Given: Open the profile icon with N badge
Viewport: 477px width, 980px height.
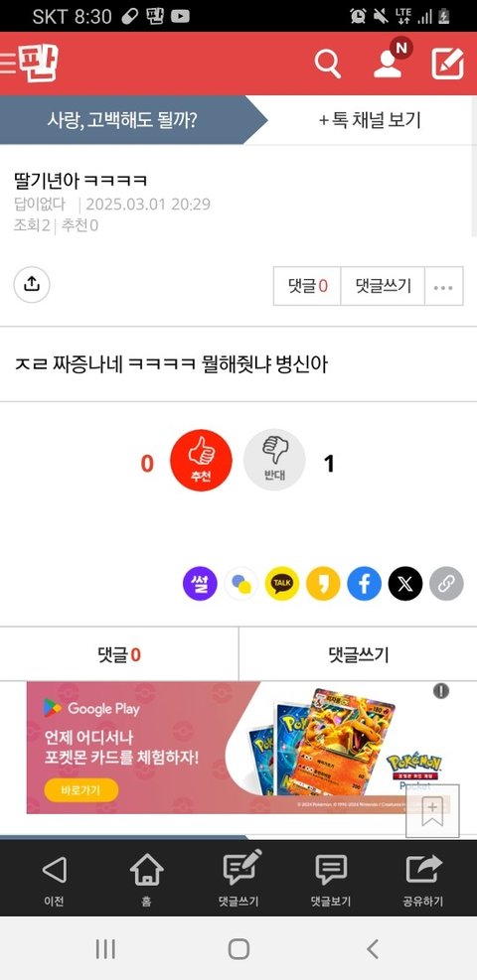Looking at the screenshot, I should 389,62.
